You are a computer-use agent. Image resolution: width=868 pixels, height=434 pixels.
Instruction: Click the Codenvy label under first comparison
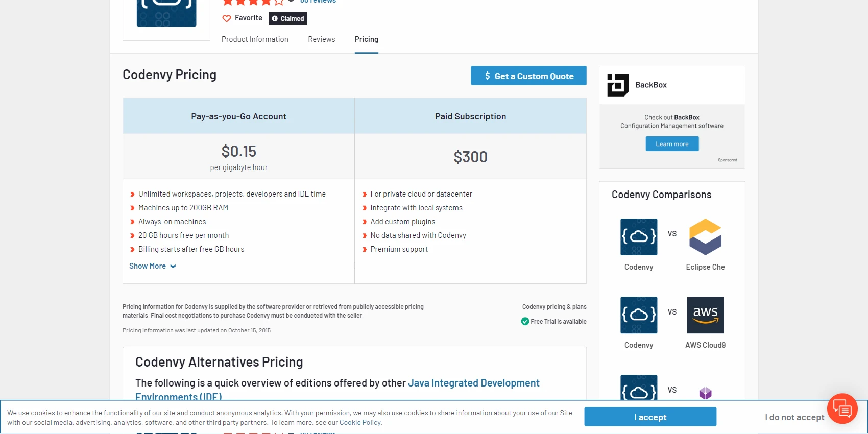tap(639, 267)
